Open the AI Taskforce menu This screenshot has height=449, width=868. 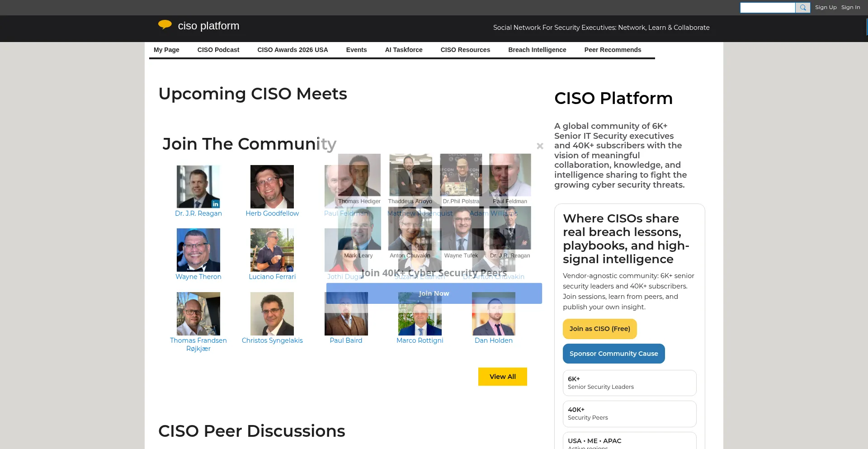click(x=404, y=50)
